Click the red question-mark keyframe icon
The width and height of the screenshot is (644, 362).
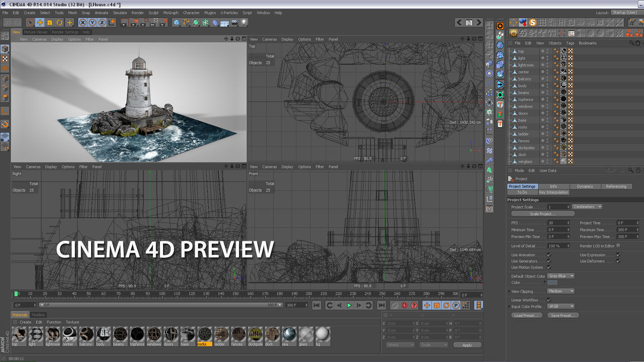coord(414,305)
